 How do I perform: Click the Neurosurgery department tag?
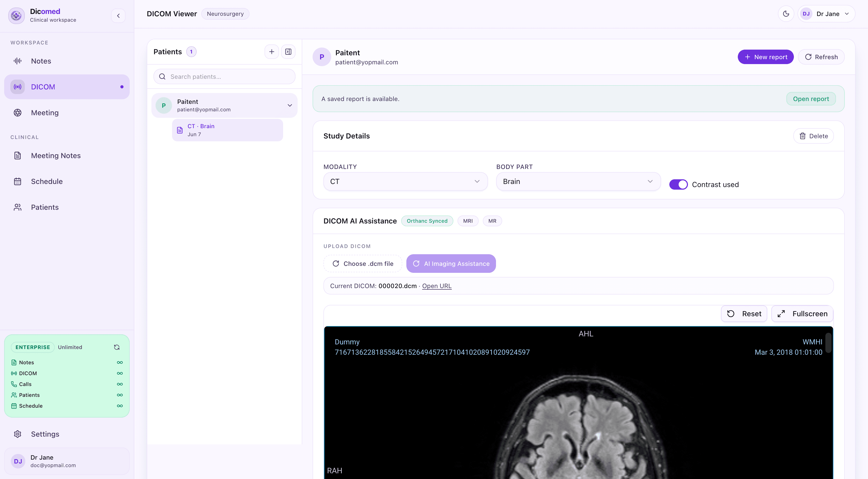(225, 14)
